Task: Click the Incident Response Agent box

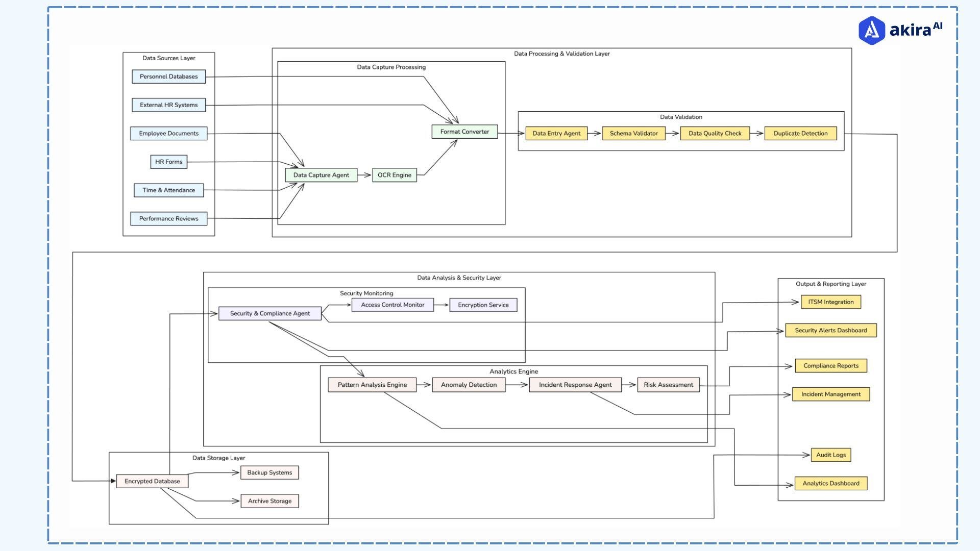Action: [x=575, y=385]
